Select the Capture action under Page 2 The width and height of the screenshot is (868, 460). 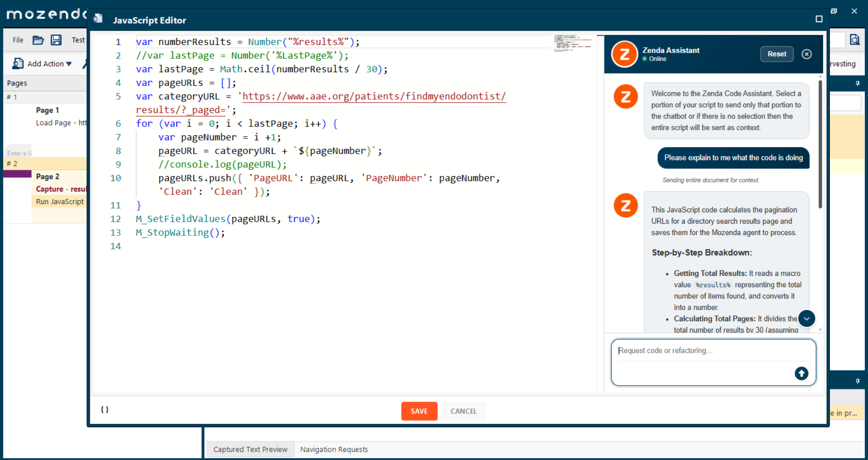click(x=61, y=189)
